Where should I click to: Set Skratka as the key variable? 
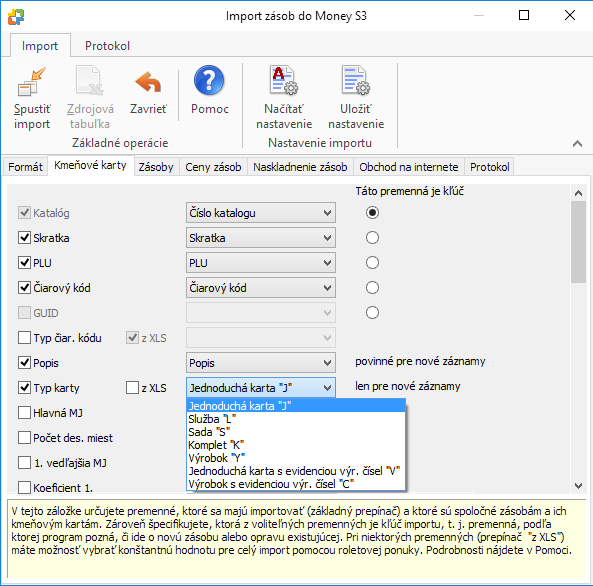pos(372,238)
